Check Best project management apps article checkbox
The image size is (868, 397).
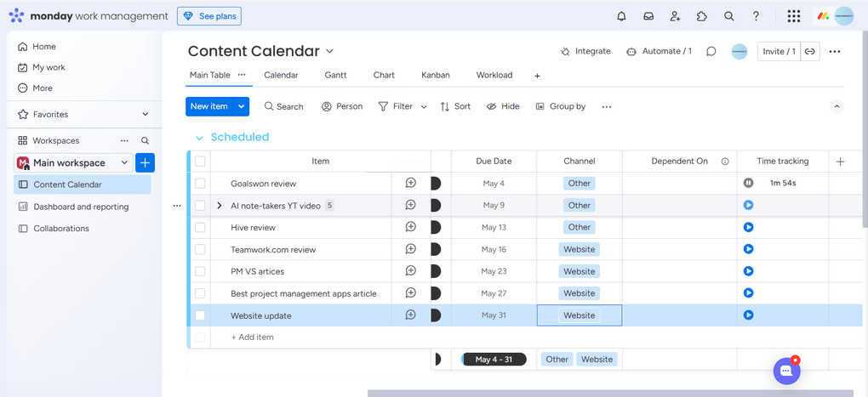(x=200, y=293)
